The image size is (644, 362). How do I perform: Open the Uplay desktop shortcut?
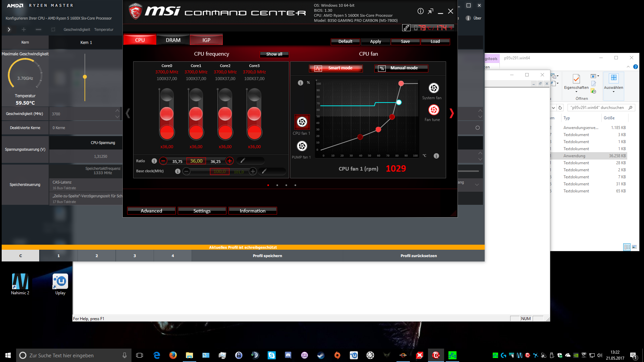pos(60,284)
